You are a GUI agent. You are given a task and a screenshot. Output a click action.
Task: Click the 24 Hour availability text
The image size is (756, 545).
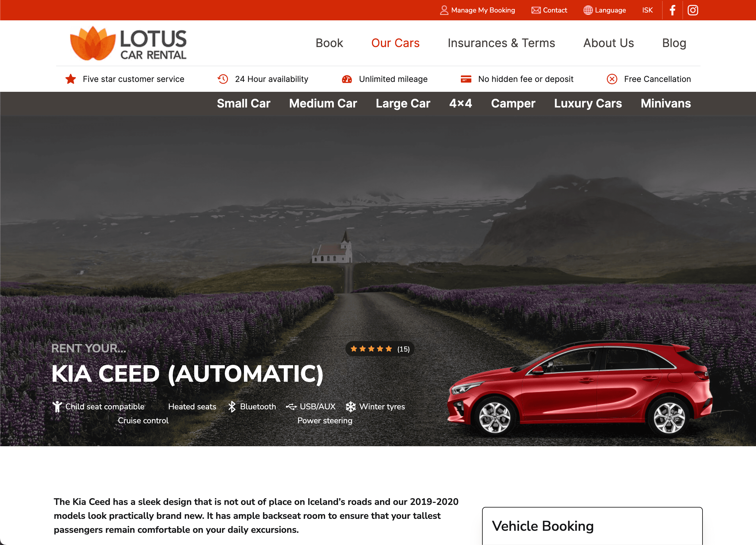[x=272, y=79]
